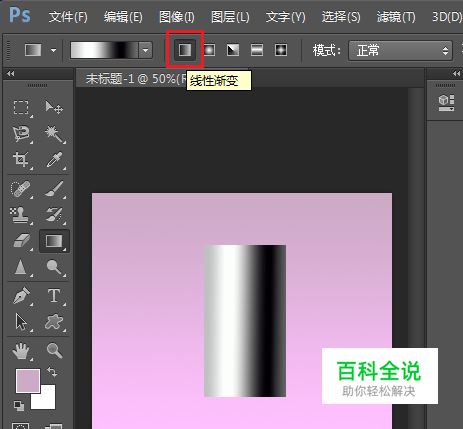The image size is (463, 429).
Task: Select the Crop tool
Action: coord(21,159)
